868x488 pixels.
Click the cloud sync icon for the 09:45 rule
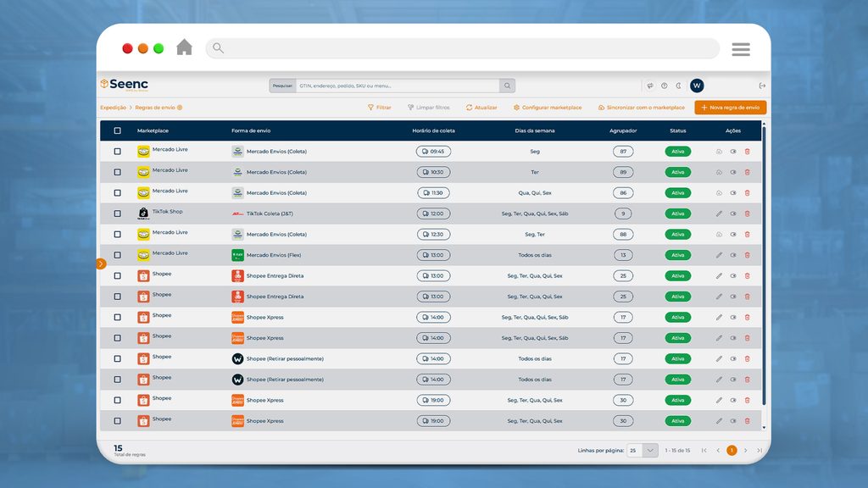[x=719, y=152]
